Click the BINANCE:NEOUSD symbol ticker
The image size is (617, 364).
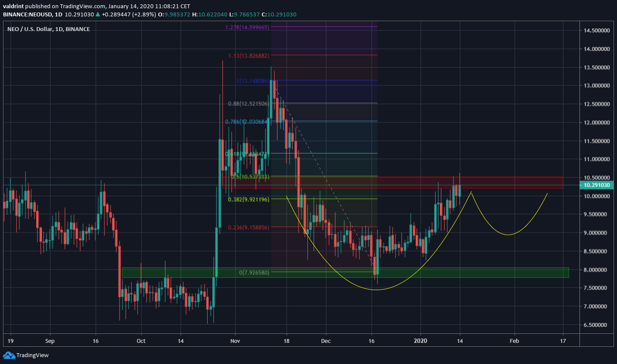(x=27, y=14)
